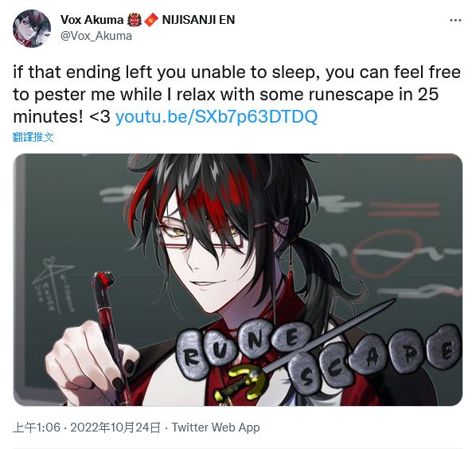The width and height of the screenshot is (476, 449).
Task: Click the 2022年10月24日 date
Action: coord(115,428)
